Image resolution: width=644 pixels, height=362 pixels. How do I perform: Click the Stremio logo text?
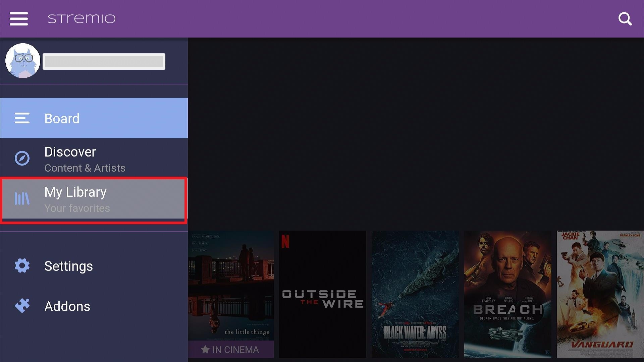82,18
